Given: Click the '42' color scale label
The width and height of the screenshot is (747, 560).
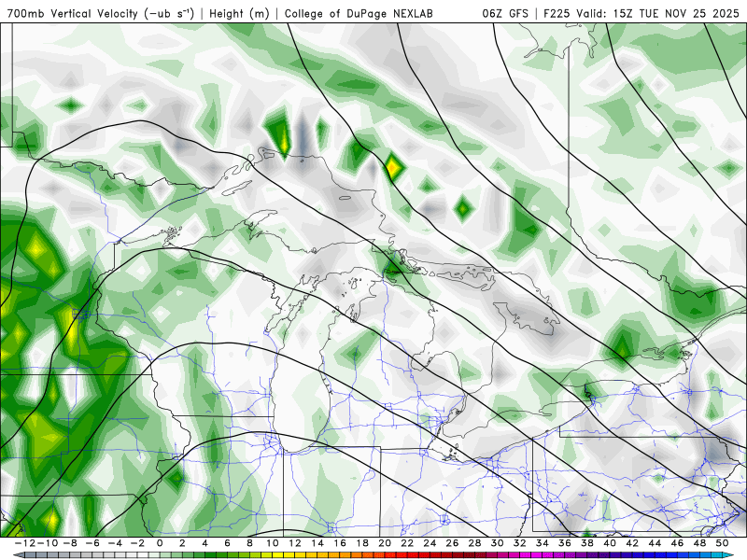Looking at the screenshot, I should click(x=632, y=543).
